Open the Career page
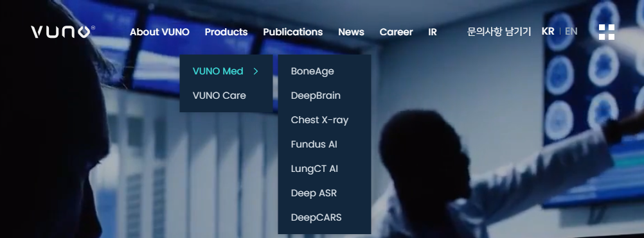 tap(397, 32)
